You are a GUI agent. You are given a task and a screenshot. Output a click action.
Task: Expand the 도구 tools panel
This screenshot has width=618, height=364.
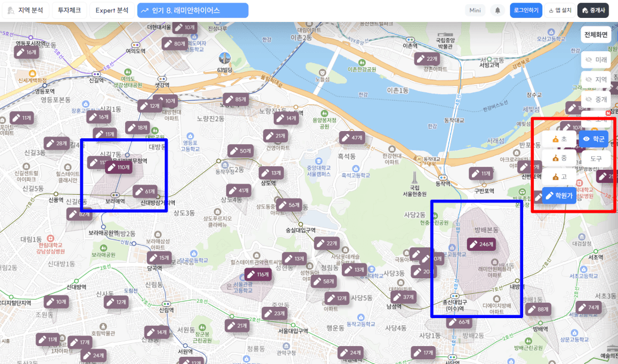pos(595,158)
